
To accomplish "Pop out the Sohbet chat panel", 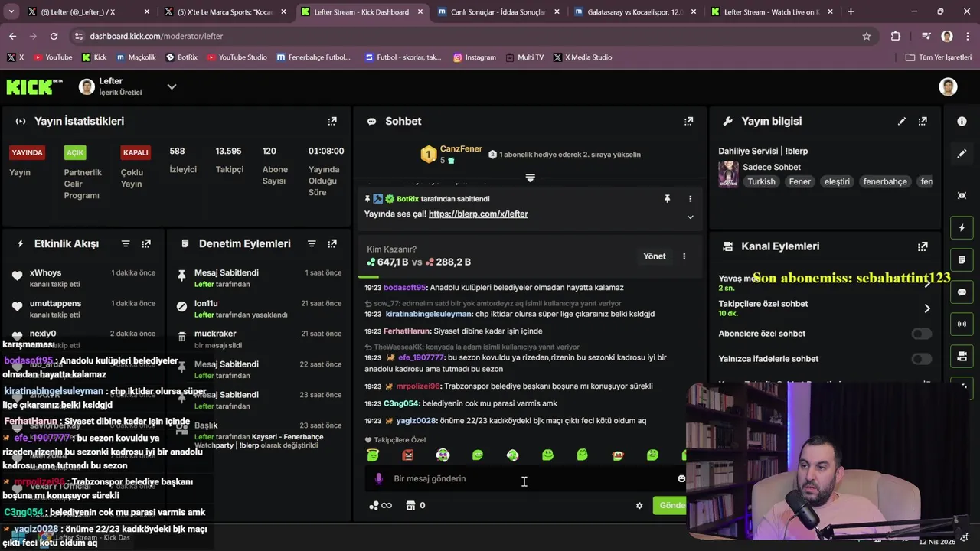I will coord(688,121).
